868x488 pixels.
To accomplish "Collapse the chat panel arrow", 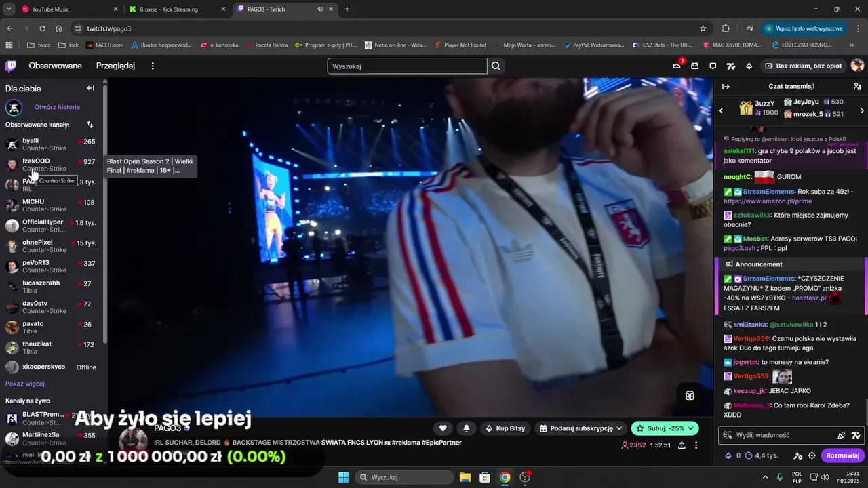I will (726, 87).
